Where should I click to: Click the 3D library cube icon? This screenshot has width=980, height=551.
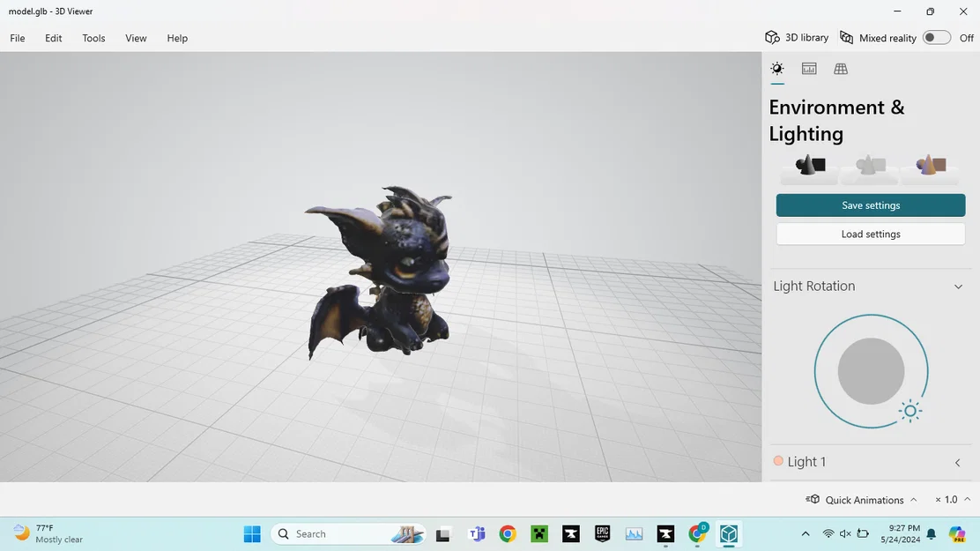772,38
